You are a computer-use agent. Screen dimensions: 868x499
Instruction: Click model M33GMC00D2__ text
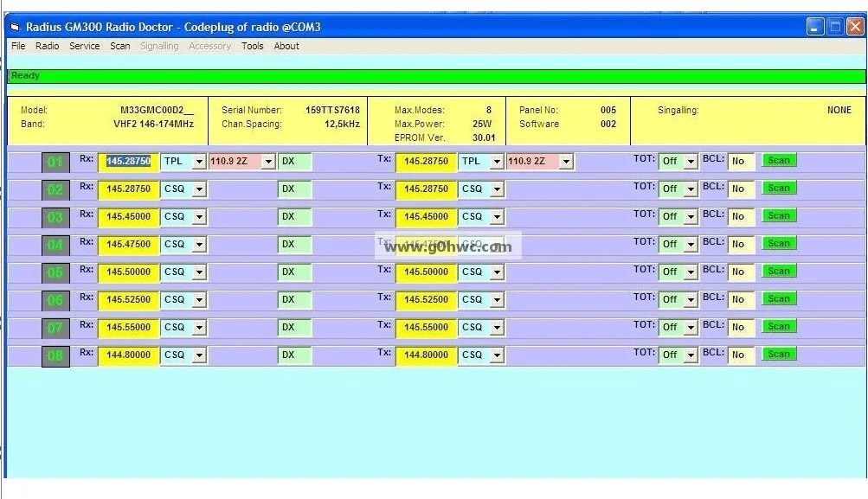pos(157,110)
